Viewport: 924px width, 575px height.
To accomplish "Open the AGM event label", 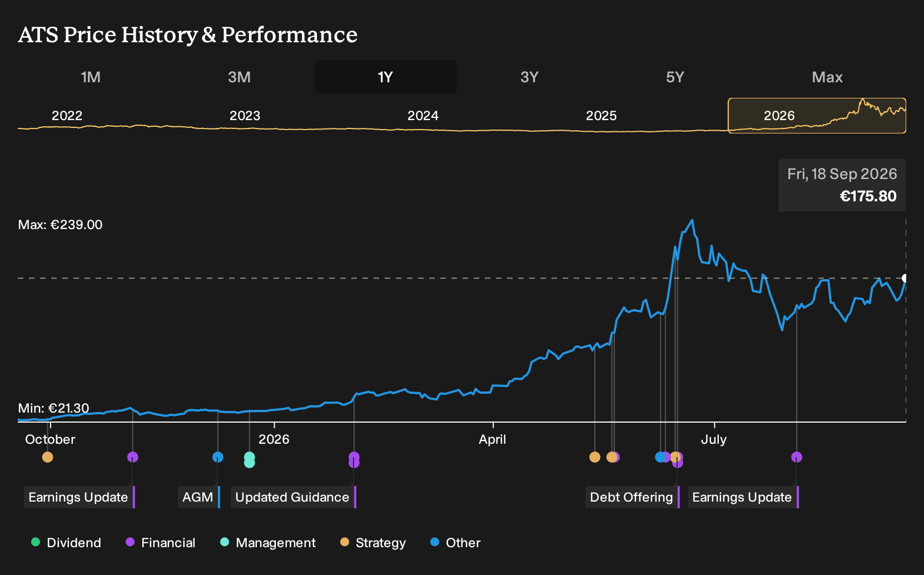I will pyautogui.click(x=199, y=497).
